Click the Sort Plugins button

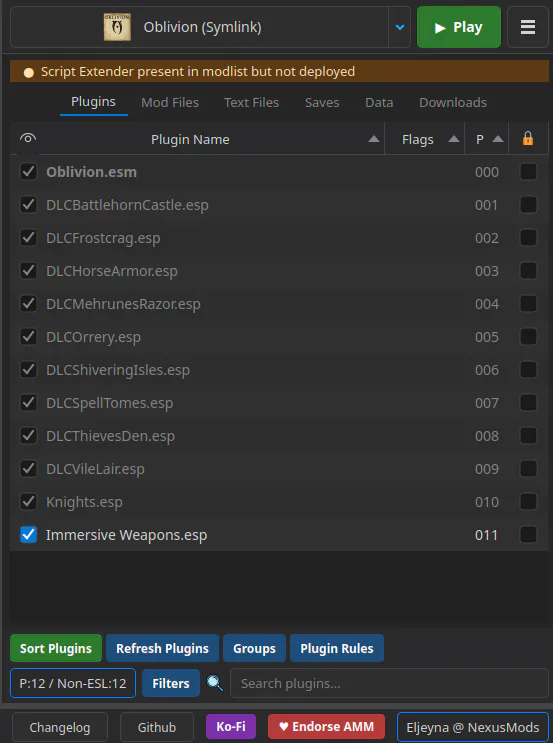(56, 648)
